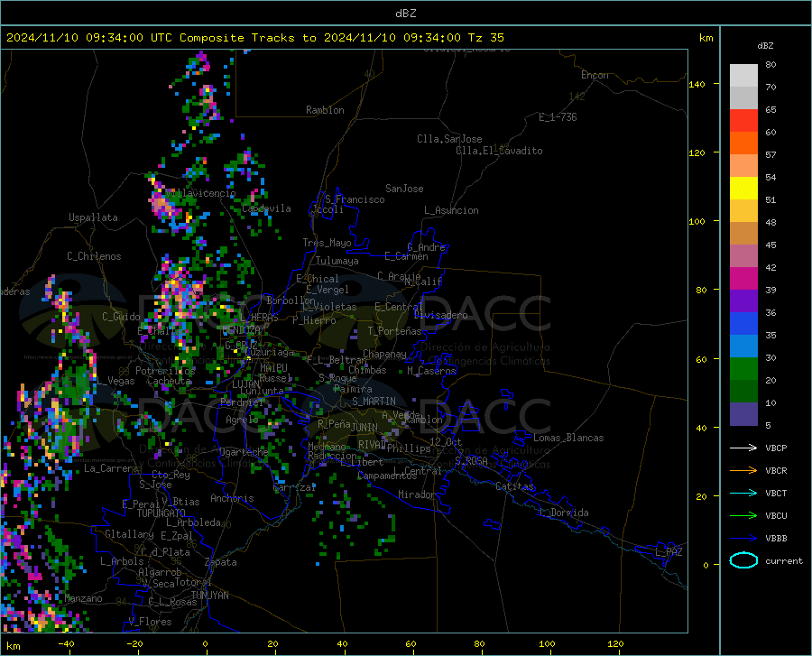Click the blue VBBB arrow legend icon
The width and height of the screenshot is (812, 656).
point(743,539)
